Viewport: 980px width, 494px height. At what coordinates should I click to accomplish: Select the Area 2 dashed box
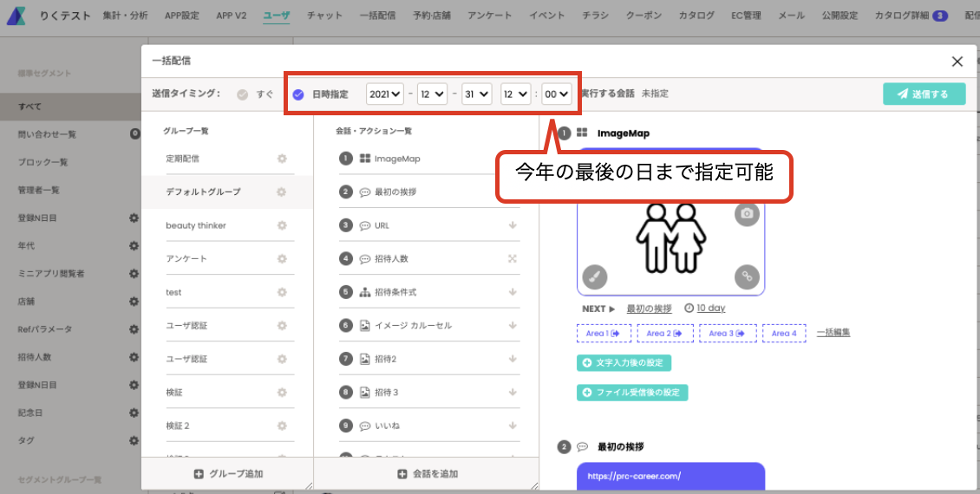664,334
